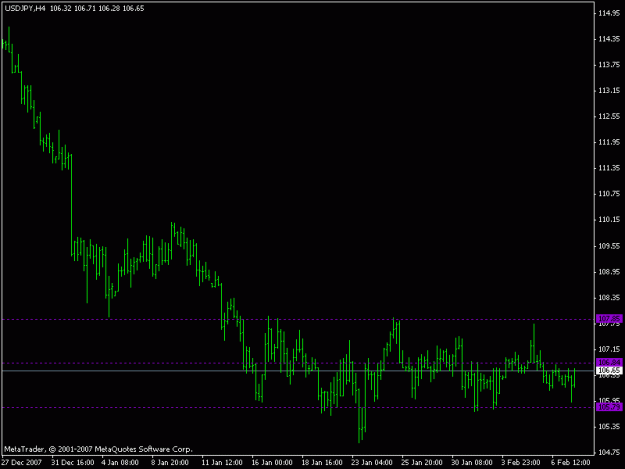
Task: Click the 18 Jan 16:00 time label
Action: click(322, 462)
